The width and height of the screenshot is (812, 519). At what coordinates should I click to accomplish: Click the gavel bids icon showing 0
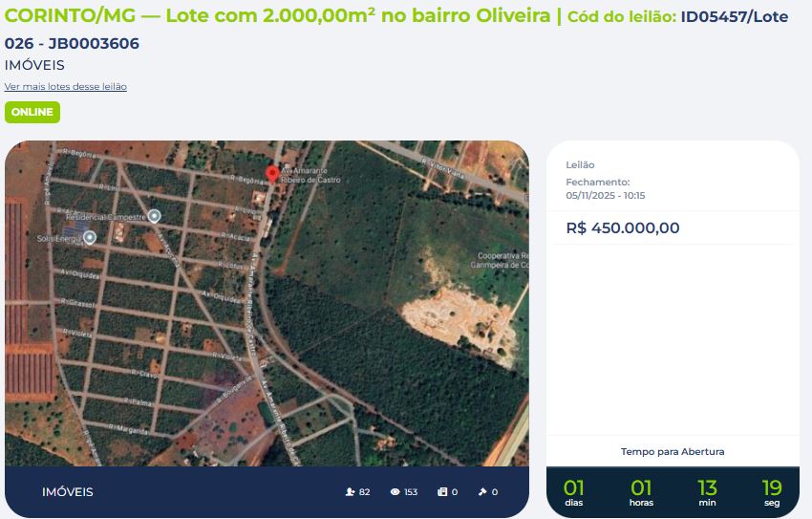click(x=482, y=492)
